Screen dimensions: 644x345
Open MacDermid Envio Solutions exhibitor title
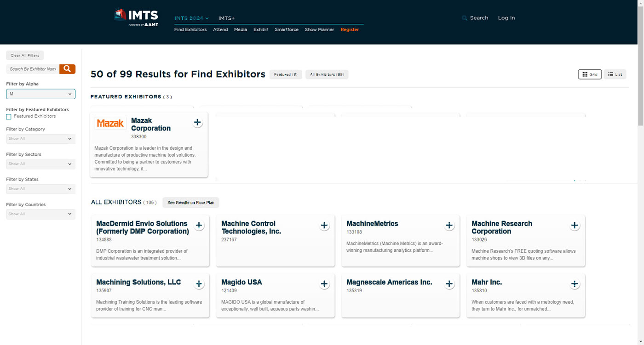(143, 227)
